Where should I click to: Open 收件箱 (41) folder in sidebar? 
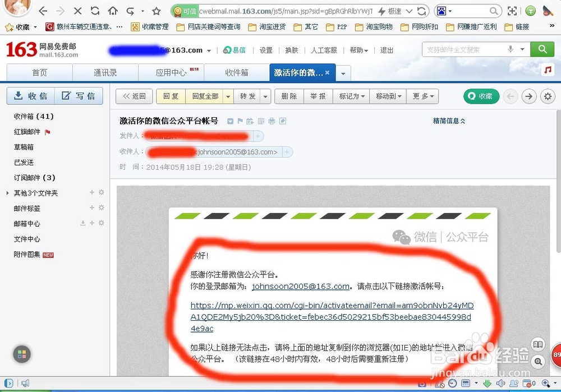(34, 116)
